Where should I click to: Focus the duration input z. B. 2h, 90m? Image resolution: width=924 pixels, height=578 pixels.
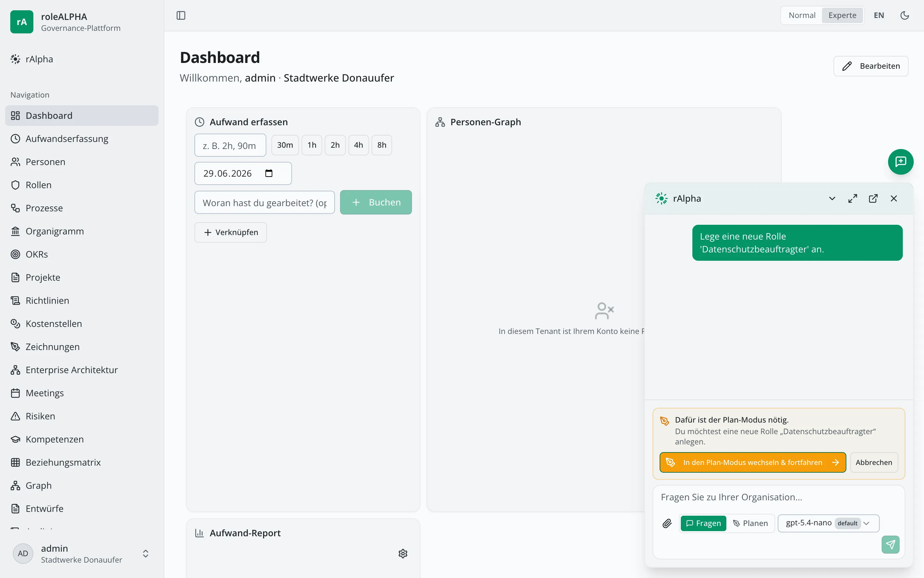pos(230,145)
